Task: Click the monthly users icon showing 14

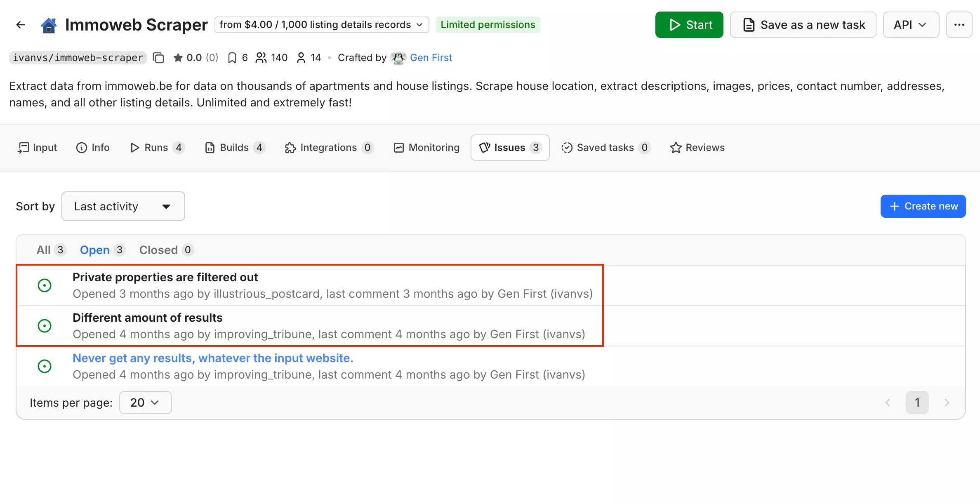Action: 301,58
